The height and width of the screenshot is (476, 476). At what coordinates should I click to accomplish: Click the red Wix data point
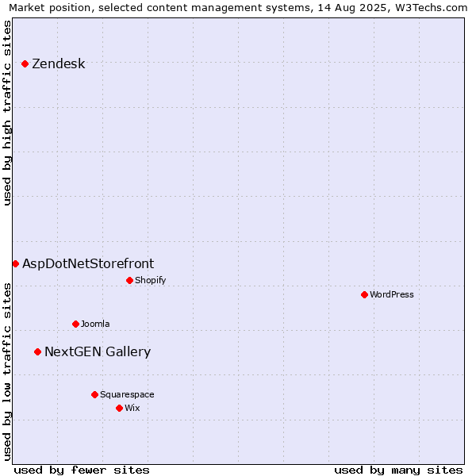(x=119, y=408)
